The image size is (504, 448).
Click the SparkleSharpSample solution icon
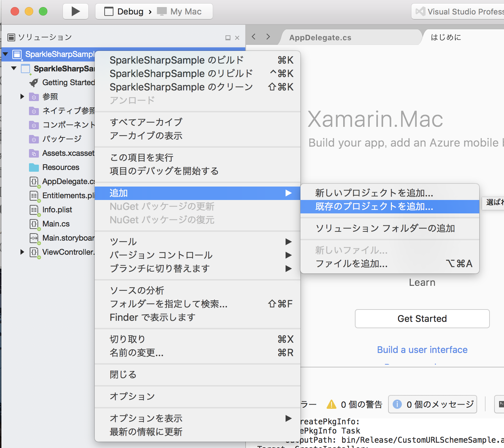[x=17, y=54]
